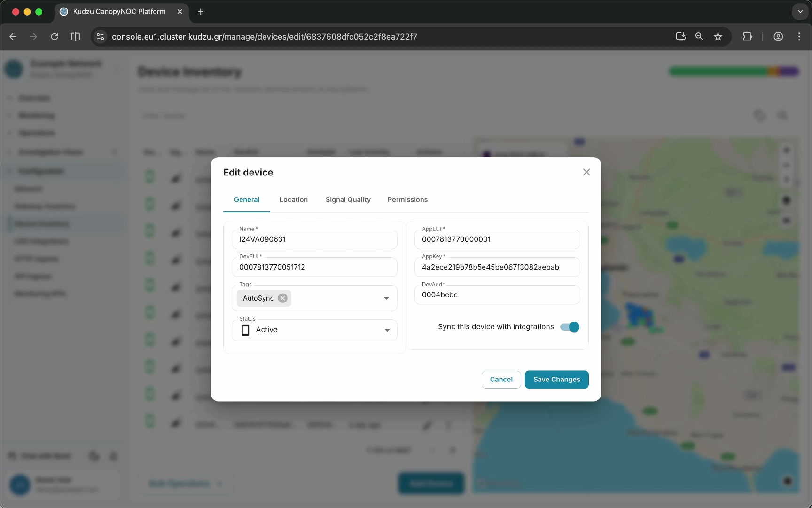Expand the Tags dropdown arrow
Viewport: 812px width, 508px height.
point(386,298)
